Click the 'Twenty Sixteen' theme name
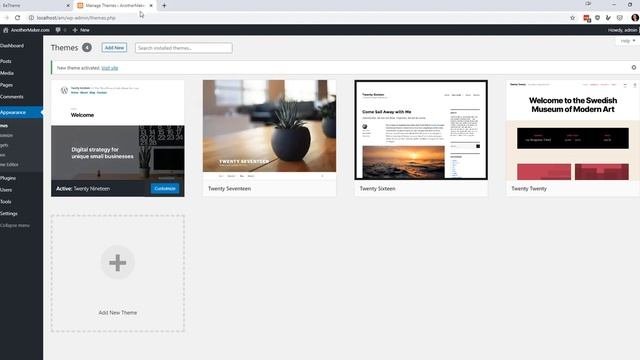 click(x=378, y=189)
